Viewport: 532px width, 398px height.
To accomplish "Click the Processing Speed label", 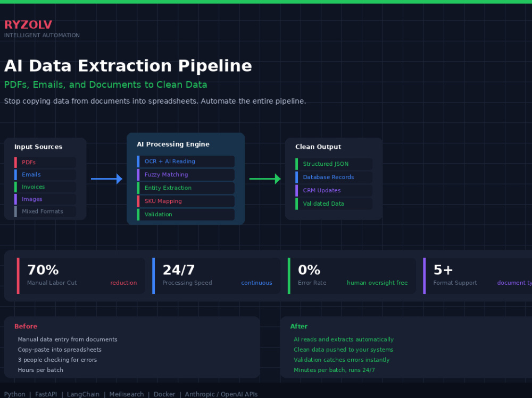I will (x=187, y=283).
